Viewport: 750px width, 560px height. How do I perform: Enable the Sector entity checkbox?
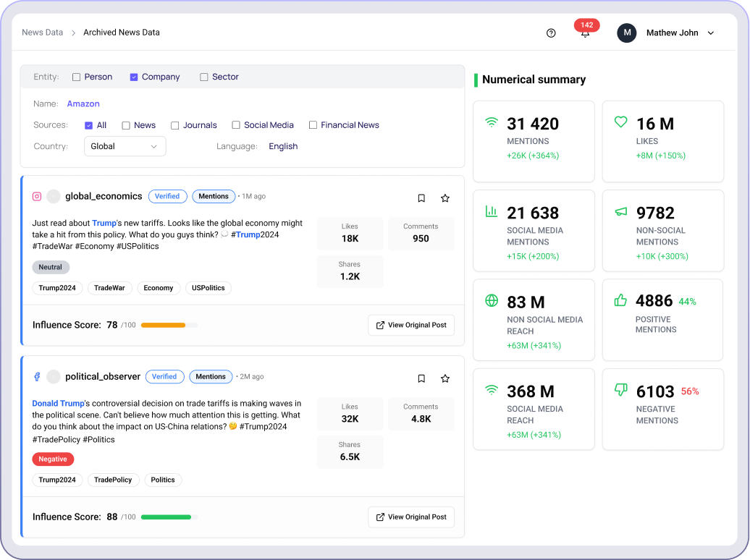(x=203, y=77)
